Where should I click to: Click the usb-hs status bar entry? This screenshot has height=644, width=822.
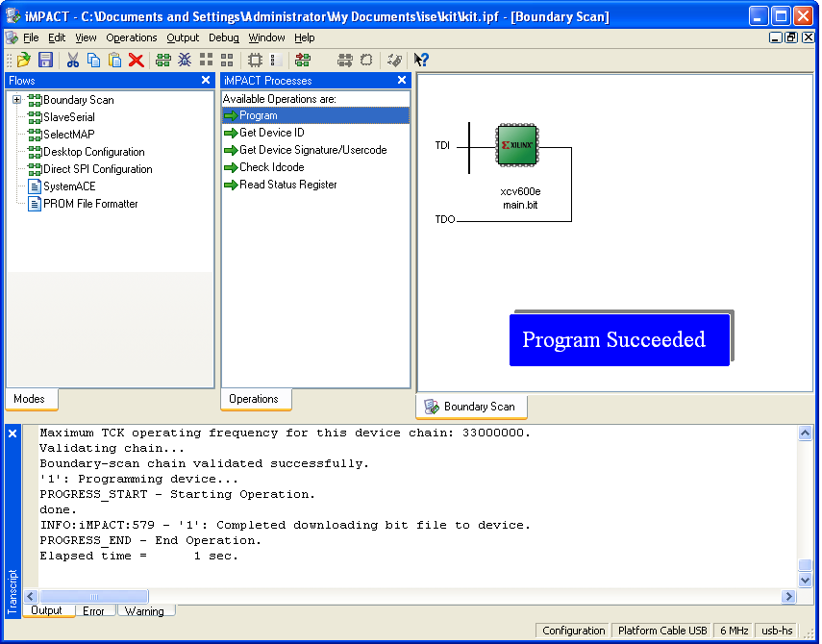tap(777, 631)
